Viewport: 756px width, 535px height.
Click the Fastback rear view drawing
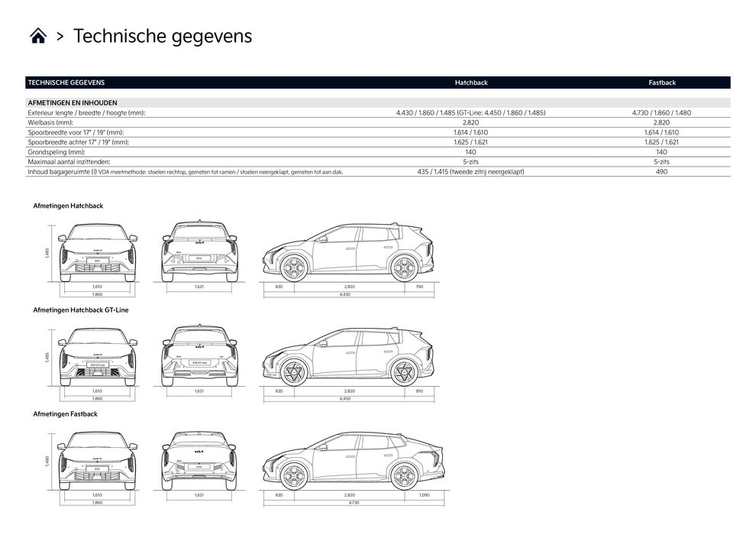click(x=199, y=461)
